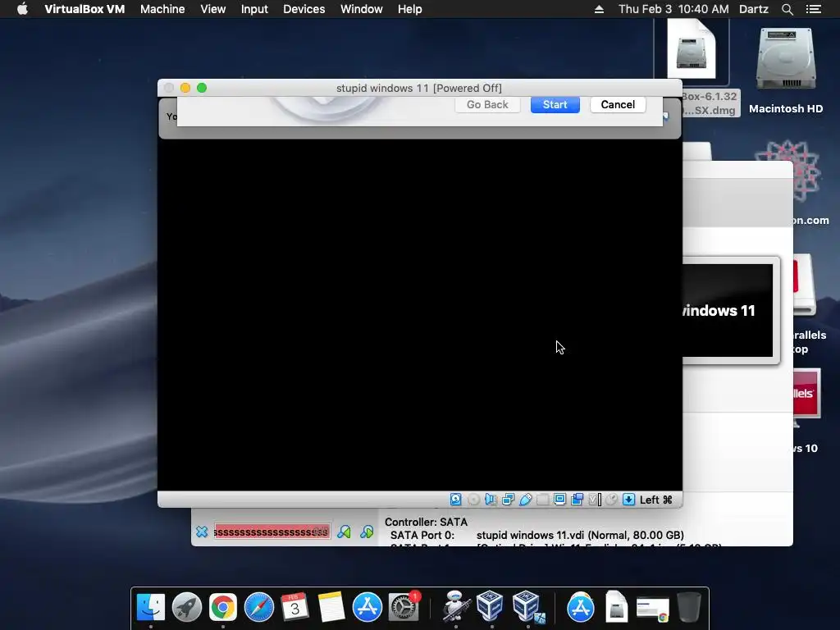Viewport: 840px width, 630px height.
Task: Open the Help menu
Action: click(410, 9)
